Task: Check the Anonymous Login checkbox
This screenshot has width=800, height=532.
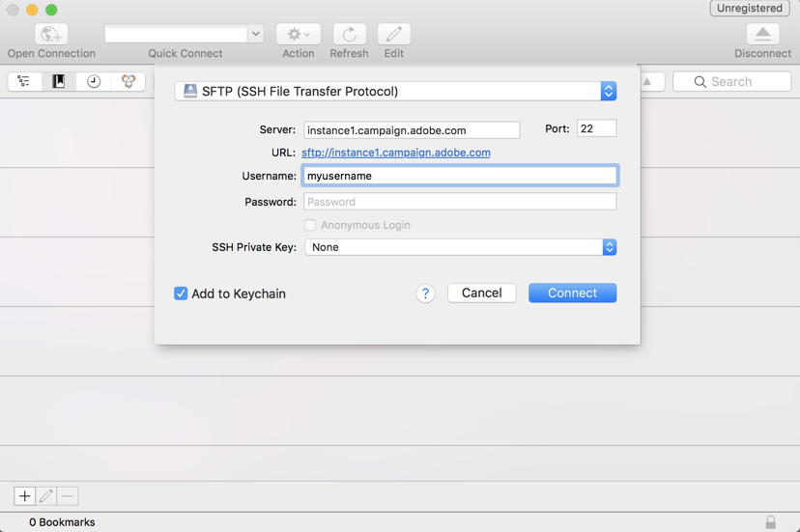Action: coord(310,225)
